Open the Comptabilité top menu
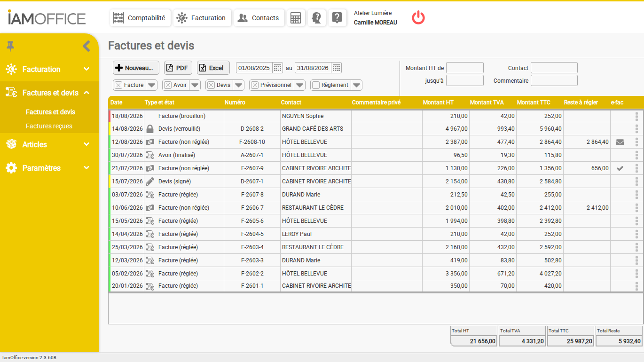Viewport: 644px width, 362px height. 140,18
